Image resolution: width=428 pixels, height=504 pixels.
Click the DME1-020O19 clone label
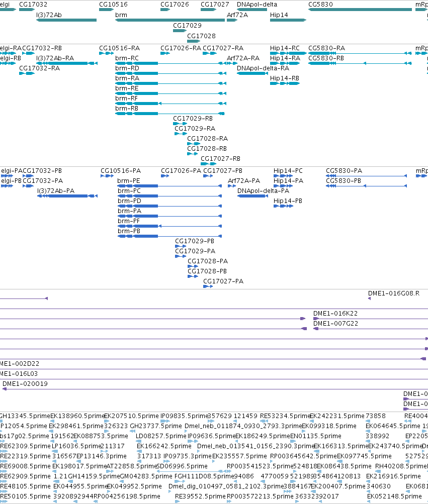click(x=25, y=384)
